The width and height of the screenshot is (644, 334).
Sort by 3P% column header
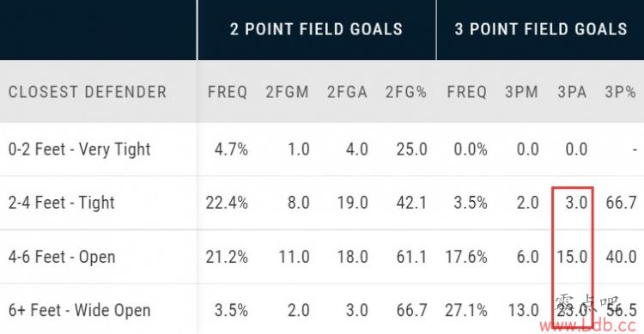tap(620, 92)
